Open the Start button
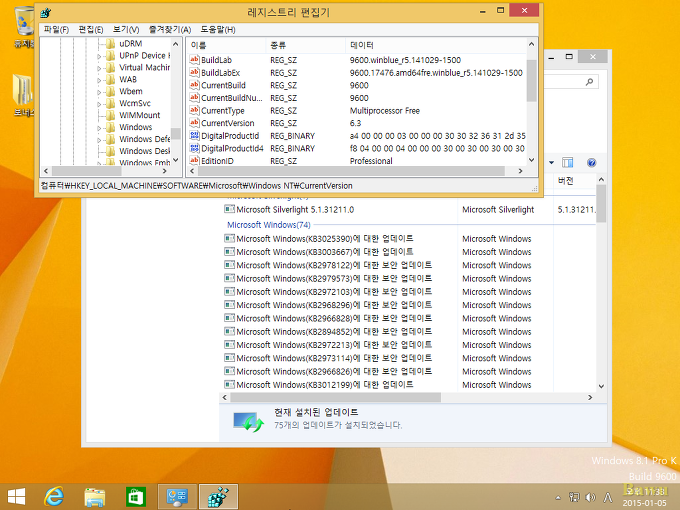Viewport: 680px width, 510px height. (16, 497)
